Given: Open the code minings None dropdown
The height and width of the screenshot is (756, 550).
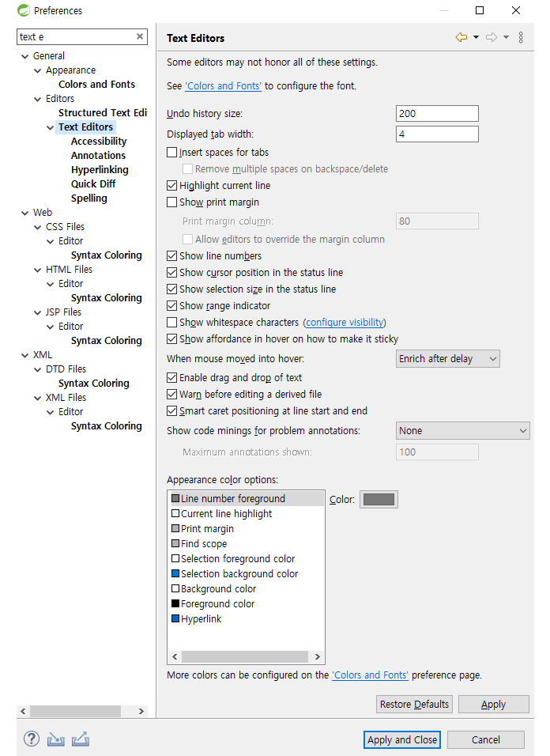Looking at the screenshot, I should pos(462,431).
